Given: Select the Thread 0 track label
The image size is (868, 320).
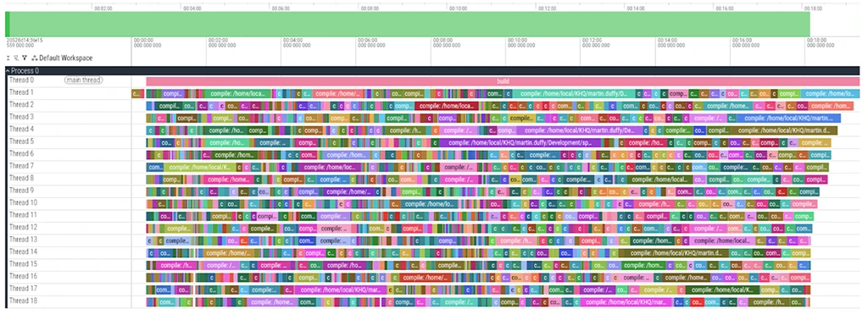Looking at the screenshot, I should (21, 80).
